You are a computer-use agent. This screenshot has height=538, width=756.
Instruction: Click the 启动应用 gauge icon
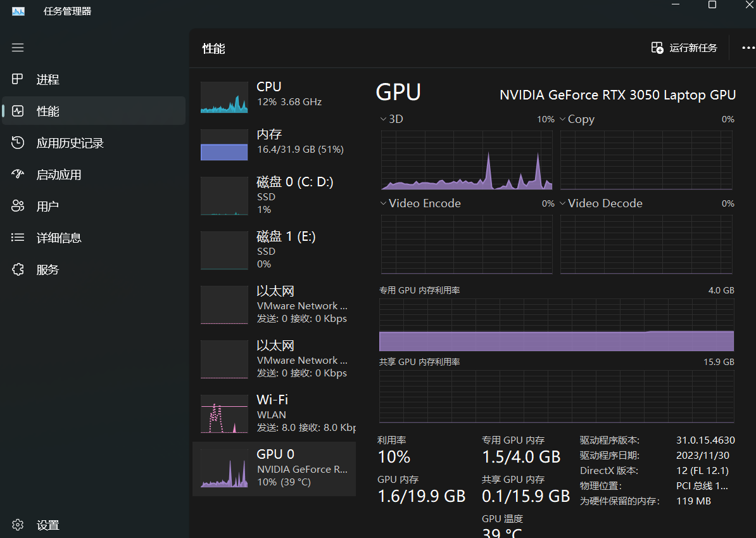[x=17, y=174]
